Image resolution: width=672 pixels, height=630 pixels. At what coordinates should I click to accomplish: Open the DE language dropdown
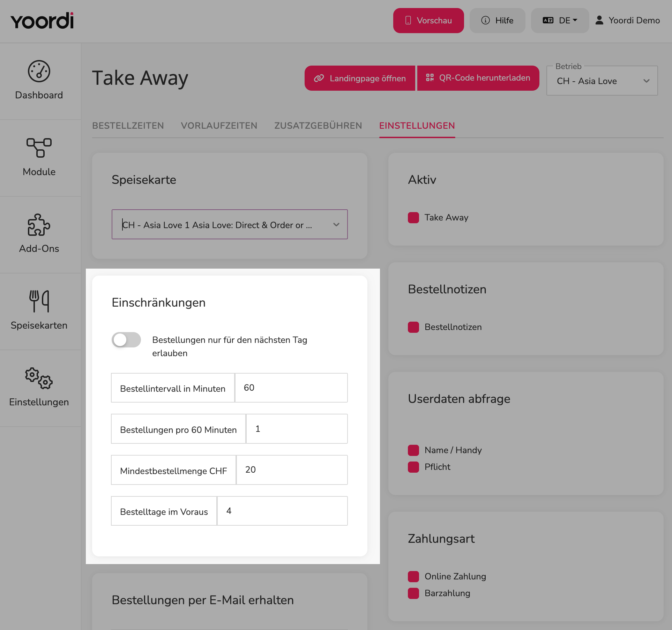[x=560, y=21]
